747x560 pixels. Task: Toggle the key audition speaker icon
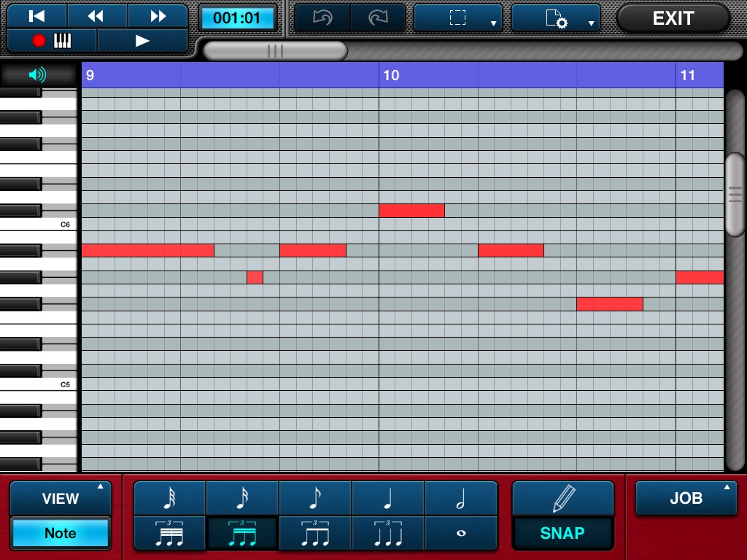[x=38, y=75]
